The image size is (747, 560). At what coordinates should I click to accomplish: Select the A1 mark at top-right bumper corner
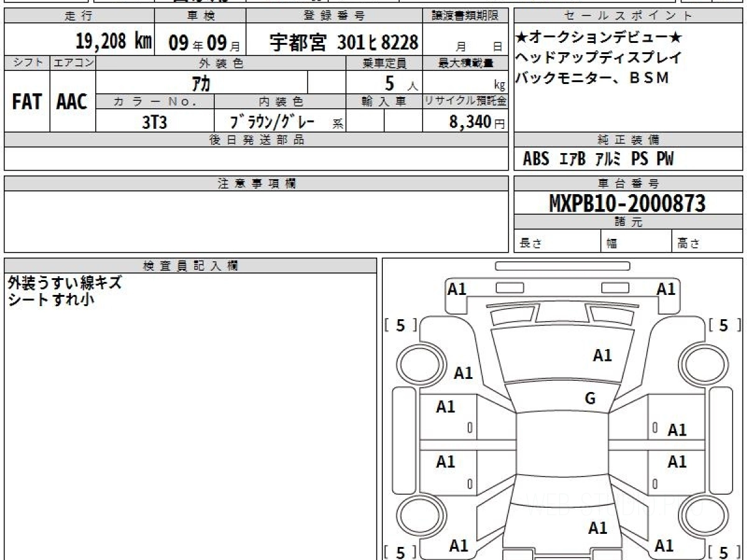(666, 289)
